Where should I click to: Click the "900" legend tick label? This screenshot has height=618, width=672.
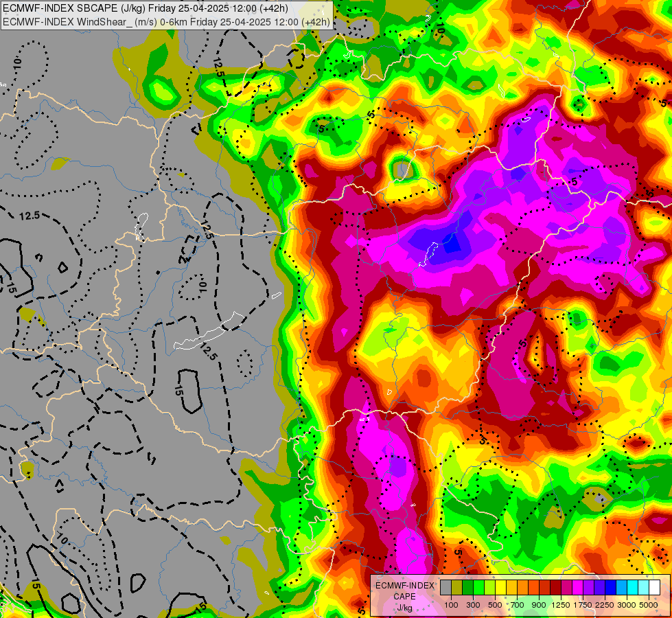(x=539, y=605)
